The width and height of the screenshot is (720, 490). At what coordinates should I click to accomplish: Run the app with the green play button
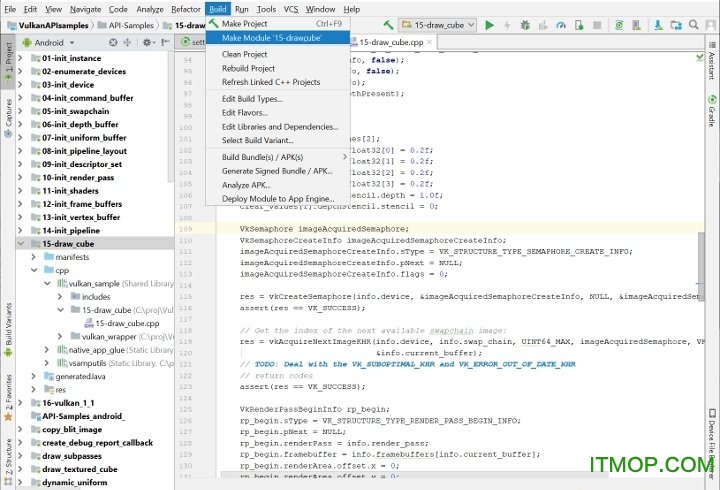tap(489, 25)
